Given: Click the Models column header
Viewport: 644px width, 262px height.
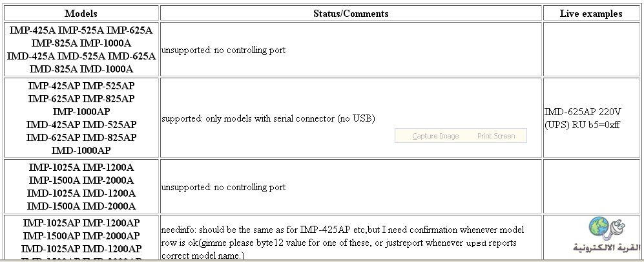Looking at the screenshot, I should click(81, 13).
